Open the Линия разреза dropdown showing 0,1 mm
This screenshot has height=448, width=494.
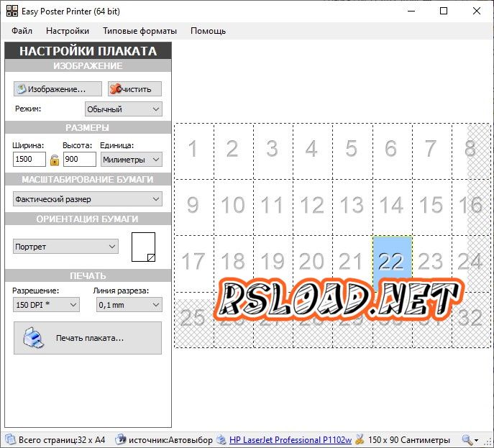[x=129, y=305]
